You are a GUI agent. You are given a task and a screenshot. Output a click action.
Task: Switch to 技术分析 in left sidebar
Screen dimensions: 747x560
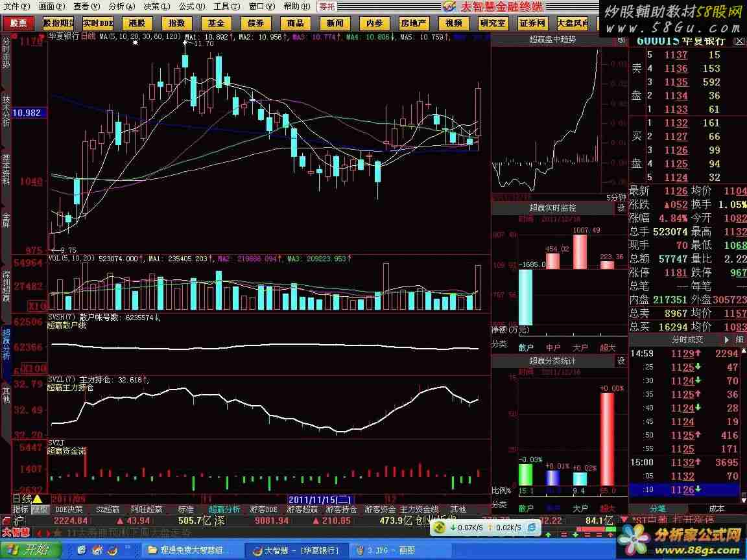coord(6,111)
